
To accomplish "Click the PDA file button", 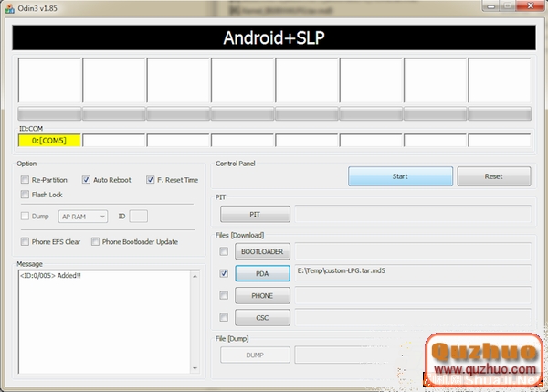I will 262,273.
